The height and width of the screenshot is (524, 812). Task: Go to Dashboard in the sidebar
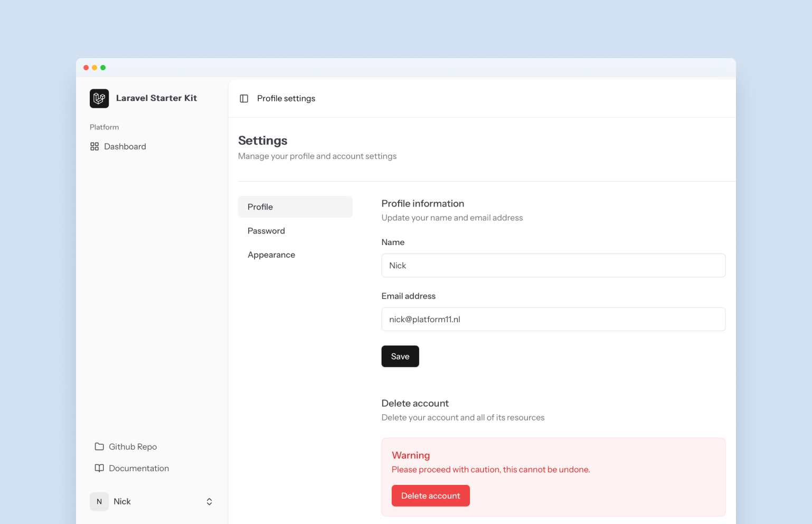tap(125, 146)
